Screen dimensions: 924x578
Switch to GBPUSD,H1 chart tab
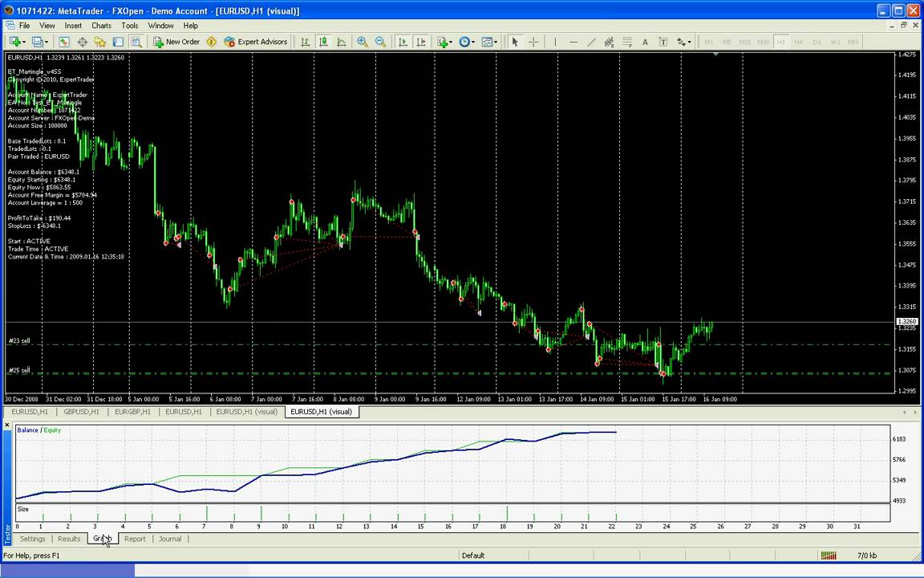(x=81, y=412)
